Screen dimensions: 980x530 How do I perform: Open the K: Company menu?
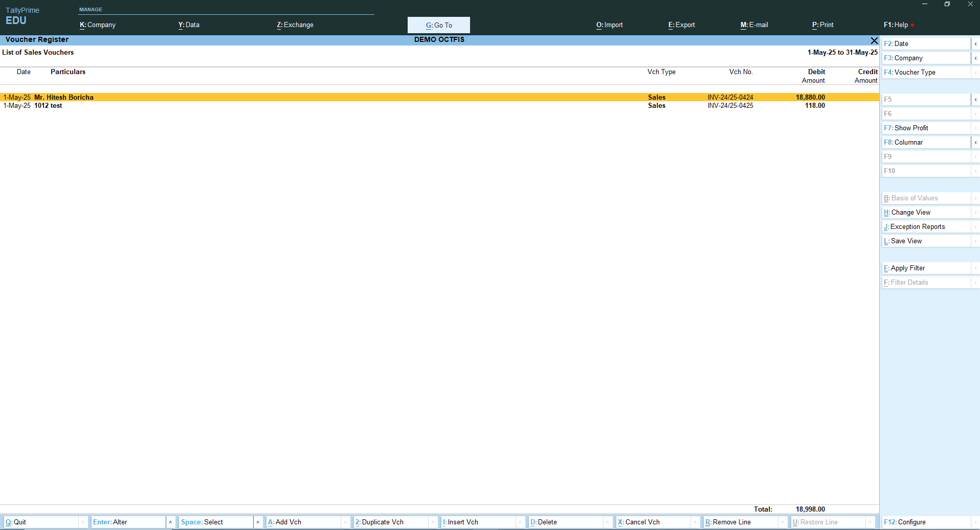(98, 25)
